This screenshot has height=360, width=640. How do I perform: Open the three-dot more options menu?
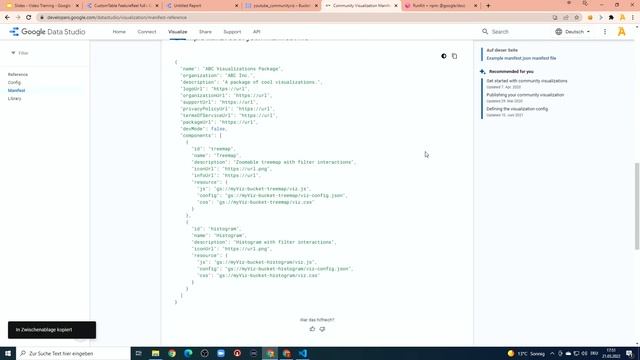tap(605, 31)
